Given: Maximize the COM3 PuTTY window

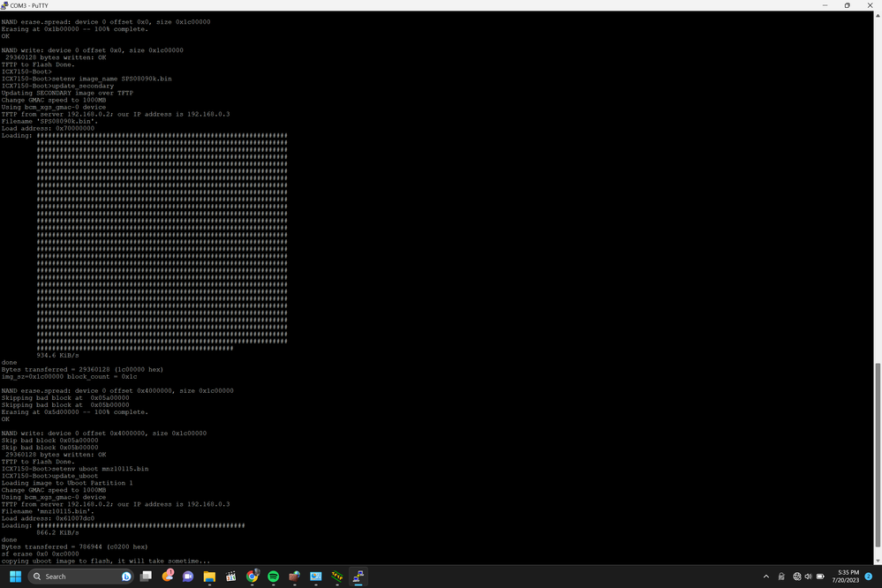Looking at the screenshot, I should [847, 5].
